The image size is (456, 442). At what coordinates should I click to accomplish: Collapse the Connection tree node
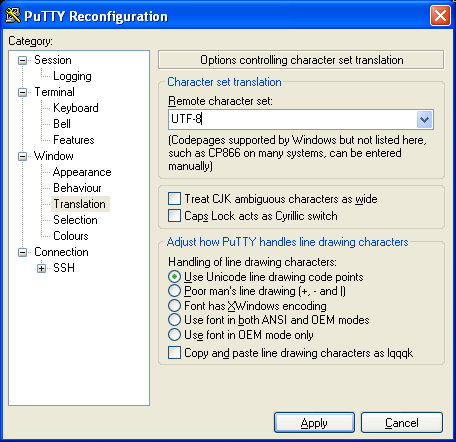click(x=22, y=252)
